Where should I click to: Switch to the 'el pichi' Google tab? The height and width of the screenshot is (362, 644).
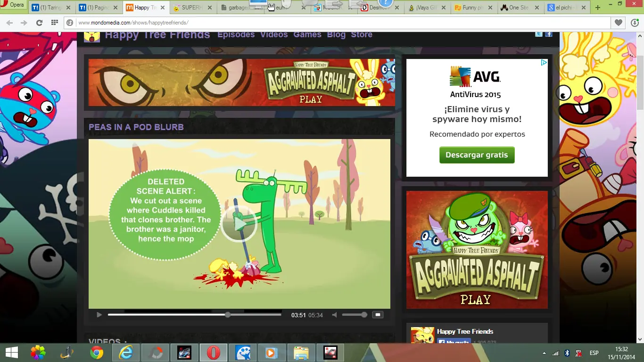[568, 8]
